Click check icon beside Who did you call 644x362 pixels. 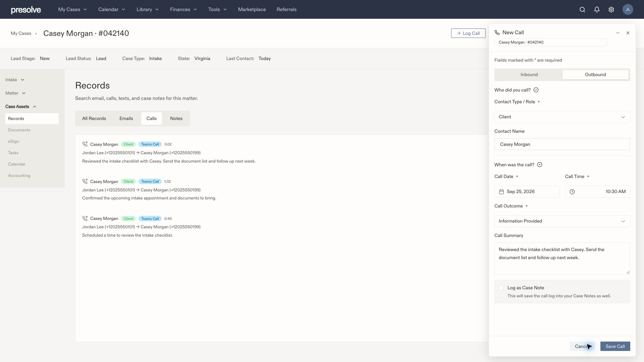[536, 90]
